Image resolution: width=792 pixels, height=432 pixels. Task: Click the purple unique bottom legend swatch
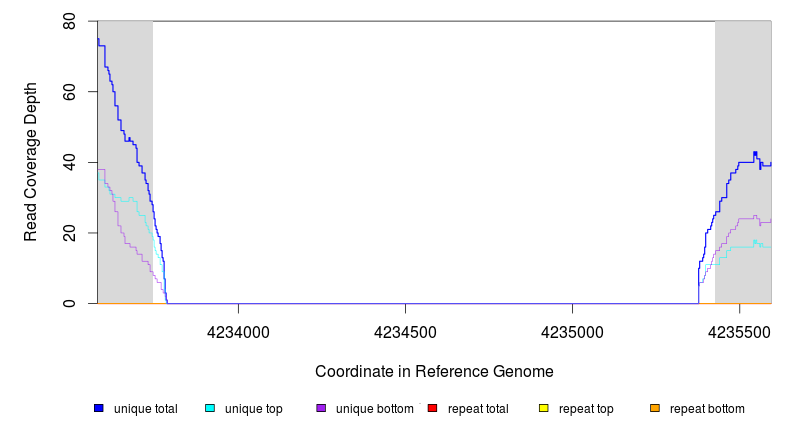[x=321, y=408]
